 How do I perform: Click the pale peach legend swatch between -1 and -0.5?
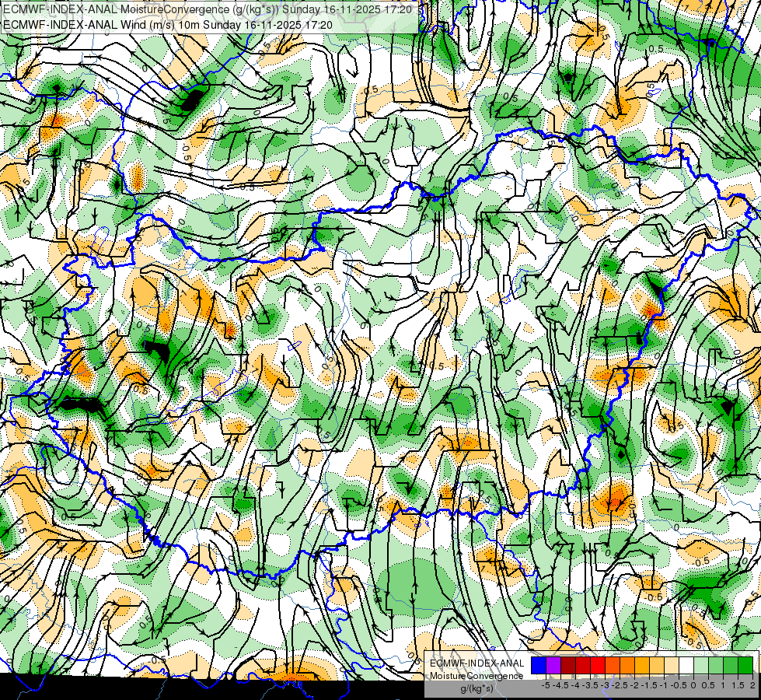click(671, 666)
